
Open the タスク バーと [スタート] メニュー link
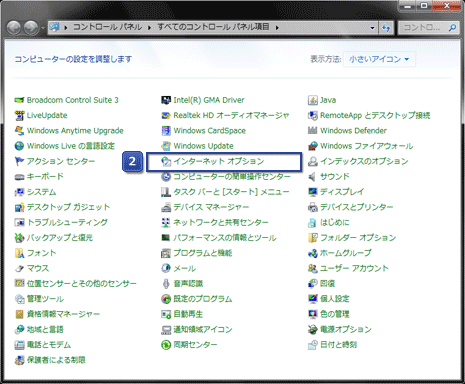click(x=231, y=192)
